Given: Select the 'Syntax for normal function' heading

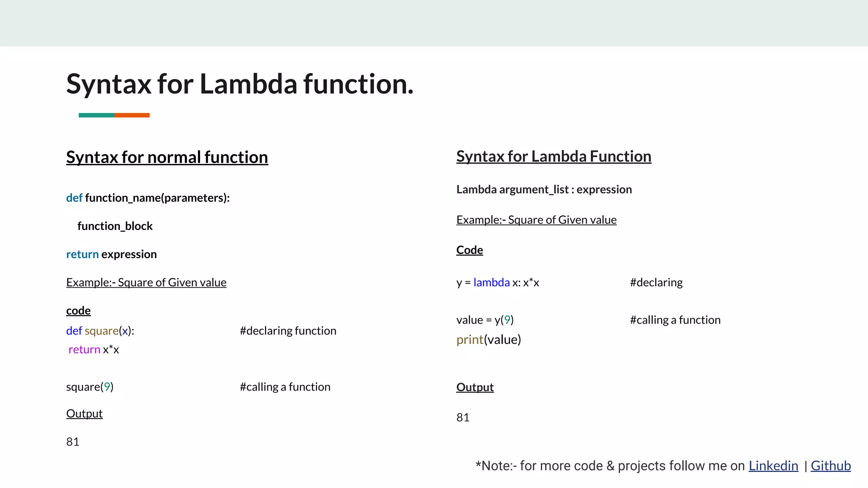Looking at the screenshot, I should pos(167,157).
